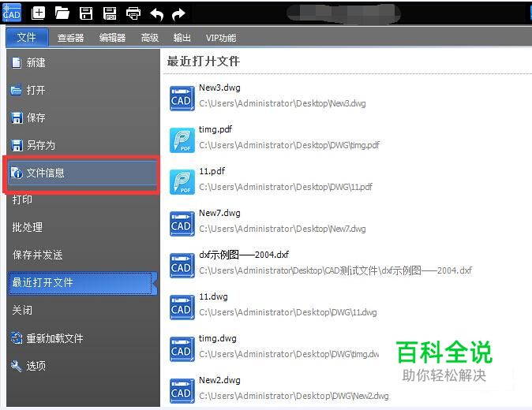
Task: Click the CAD icon beside timg.dwg
Action: 182,349
